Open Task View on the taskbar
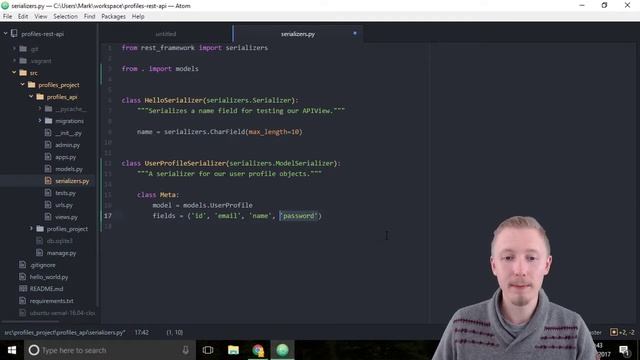640x360 pixels. pyautogui.click(x=208, y=350)
